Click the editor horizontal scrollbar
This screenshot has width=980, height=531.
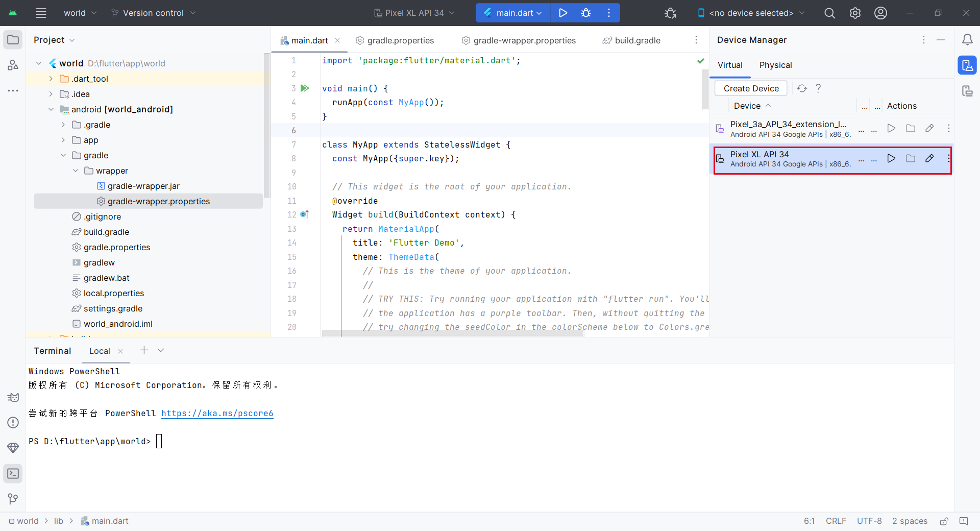click(452, 333)
